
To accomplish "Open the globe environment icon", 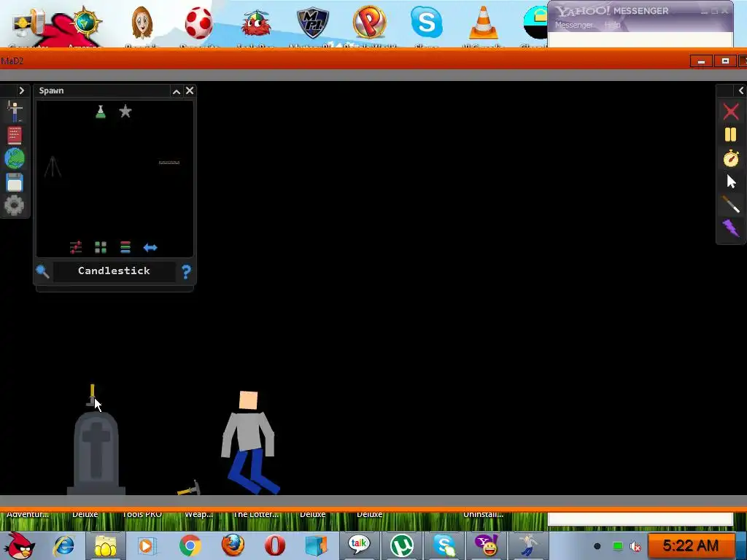I will click(15, 159).
